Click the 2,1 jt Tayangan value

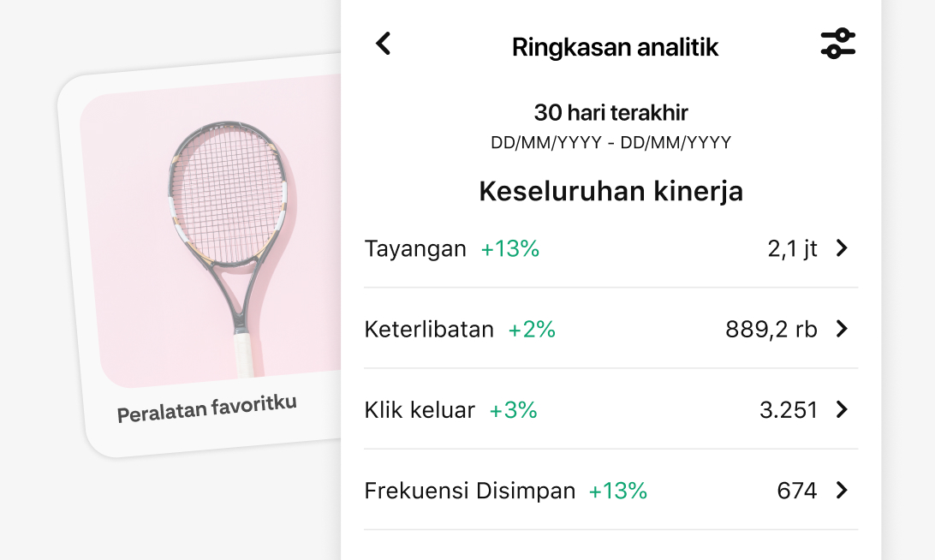(x=791, y=248)
